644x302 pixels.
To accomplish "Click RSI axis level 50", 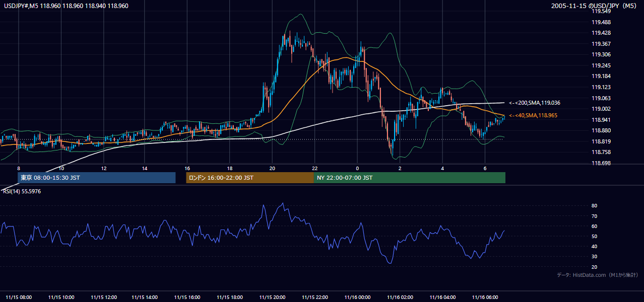I will click(595, 236).
